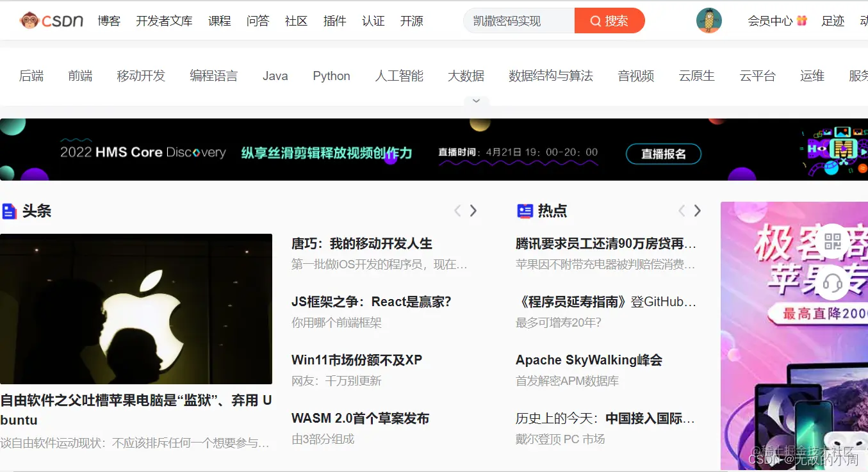The height and width of the screenshot is (472, 868).
Task: Click the gift icon beside 会员中心
Action: tap(802, 20)
